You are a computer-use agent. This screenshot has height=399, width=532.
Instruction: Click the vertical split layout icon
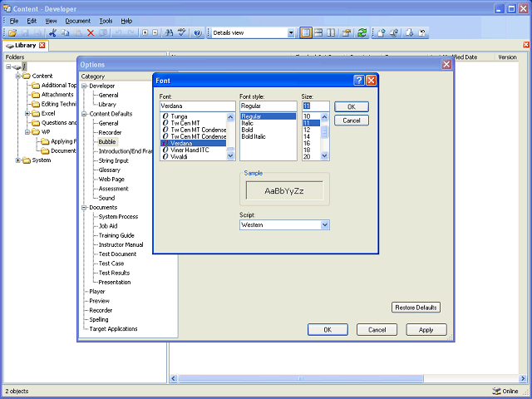[x=331, y=33]
